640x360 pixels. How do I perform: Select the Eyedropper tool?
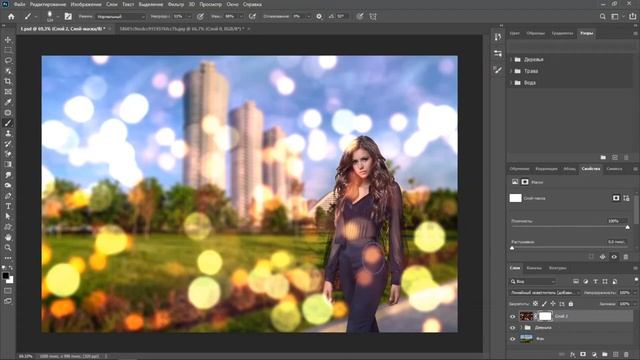tap(8, 102)
